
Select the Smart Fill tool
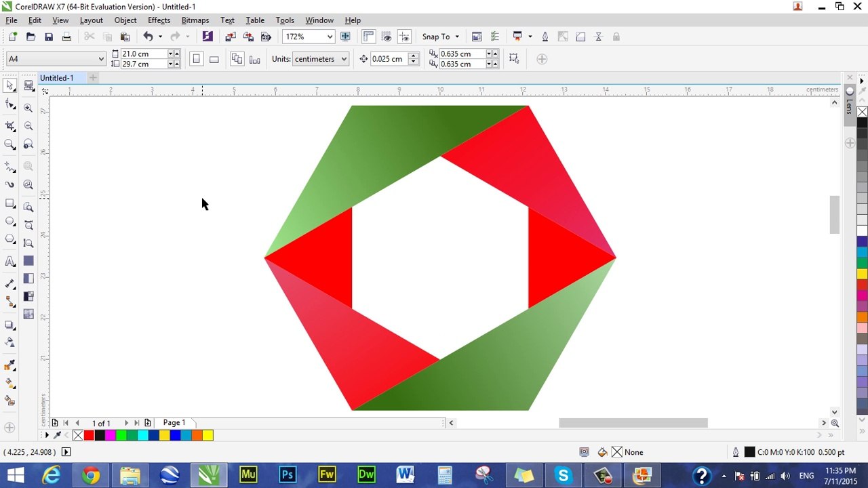9,401
